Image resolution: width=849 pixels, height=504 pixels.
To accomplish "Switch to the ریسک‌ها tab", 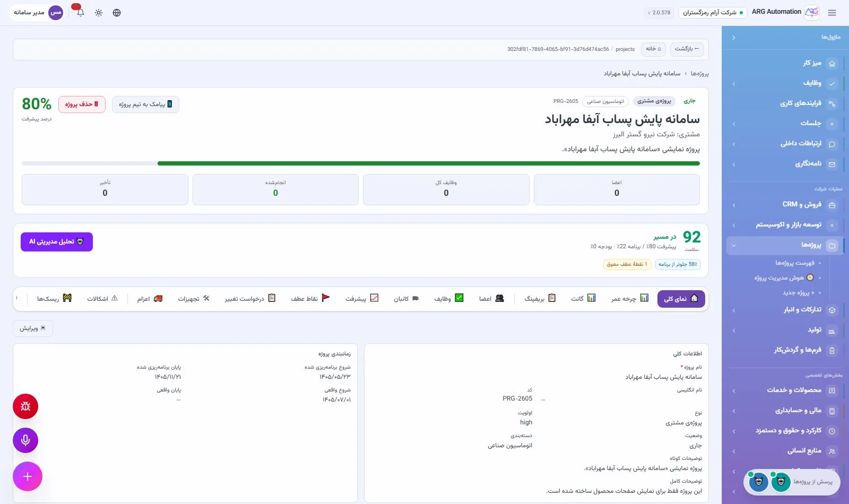I will pos(54,299).
